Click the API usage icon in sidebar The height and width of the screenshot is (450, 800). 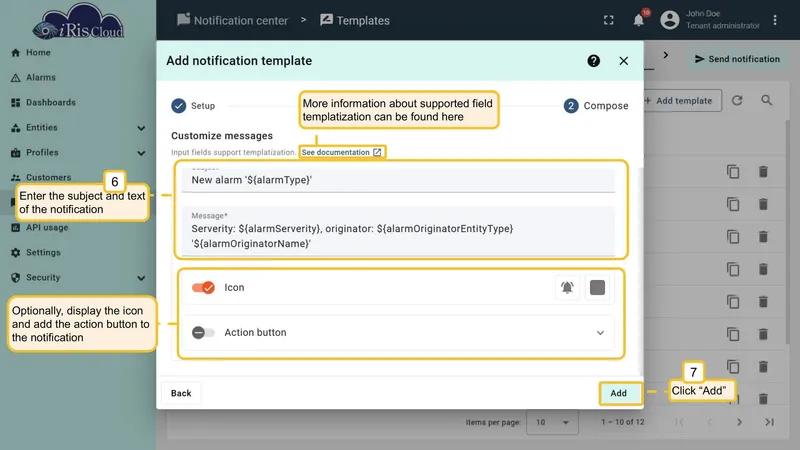click(x=15, y=228)
